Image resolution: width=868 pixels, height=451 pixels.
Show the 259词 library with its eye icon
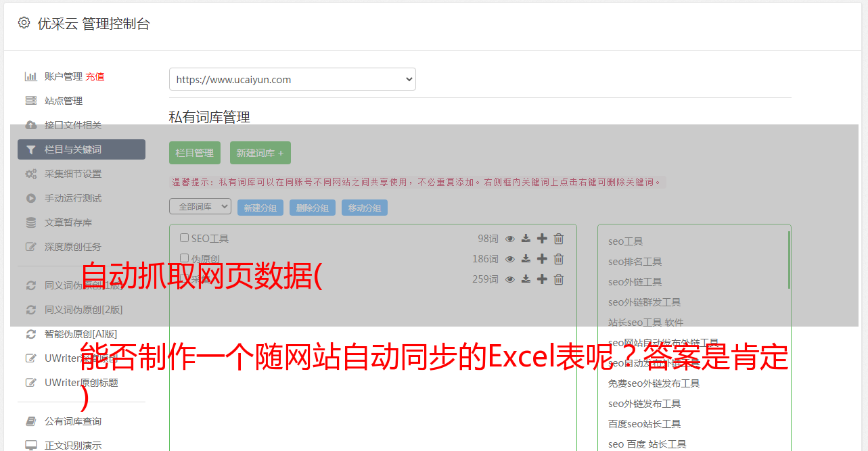[x=510, y=279]
